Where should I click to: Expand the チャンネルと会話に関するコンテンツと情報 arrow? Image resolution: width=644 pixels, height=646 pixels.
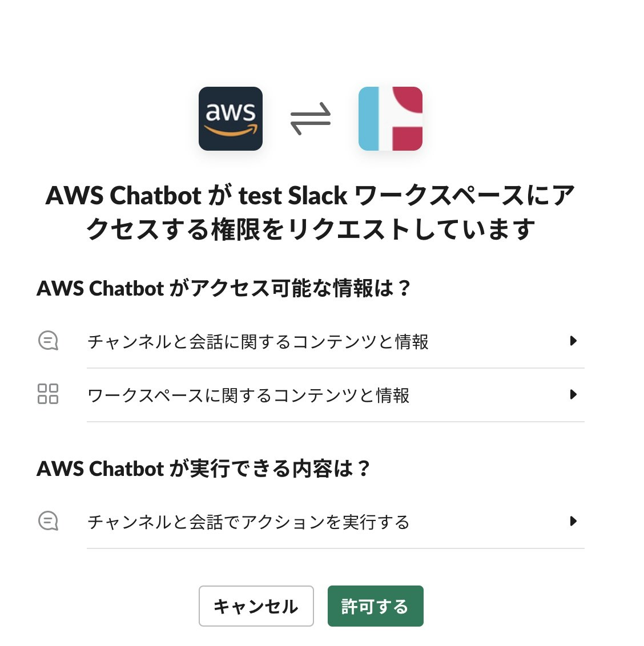(x=573, y=341)
